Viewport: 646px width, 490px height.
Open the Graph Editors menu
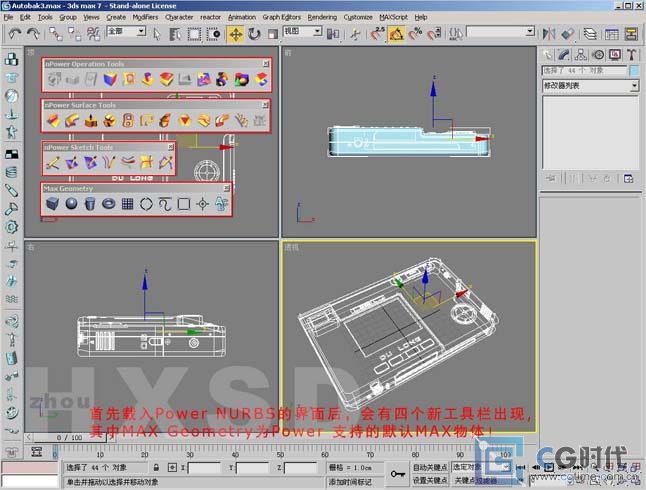tap(281, 17)
